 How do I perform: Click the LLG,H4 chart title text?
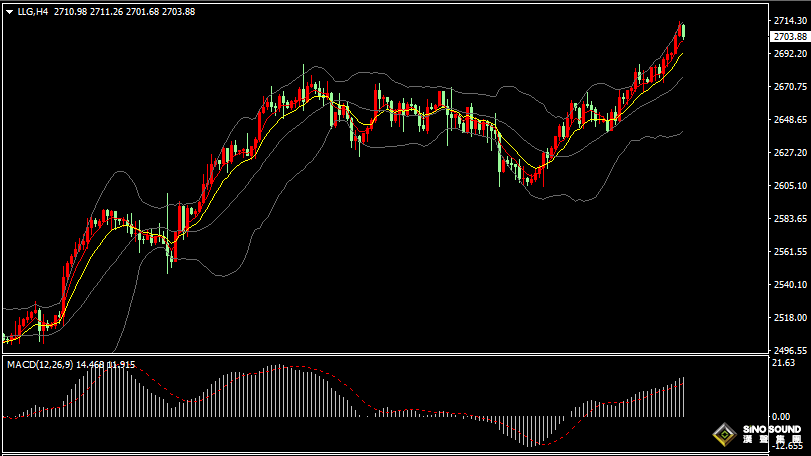(x=33, y=11)
